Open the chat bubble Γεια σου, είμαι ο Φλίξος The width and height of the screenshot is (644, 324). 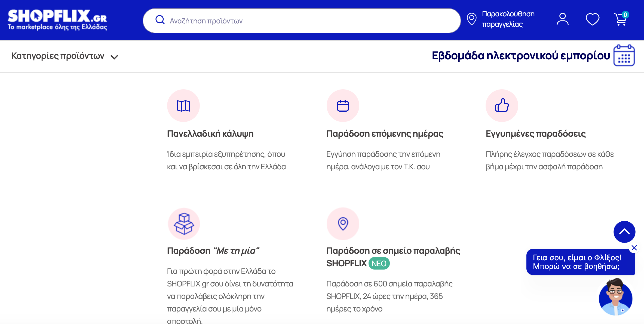pos(581,262)
